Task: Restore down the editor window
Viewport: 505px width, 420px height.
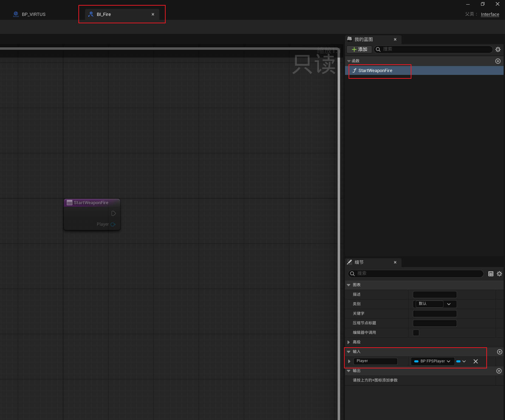Action: coord(483,4)
